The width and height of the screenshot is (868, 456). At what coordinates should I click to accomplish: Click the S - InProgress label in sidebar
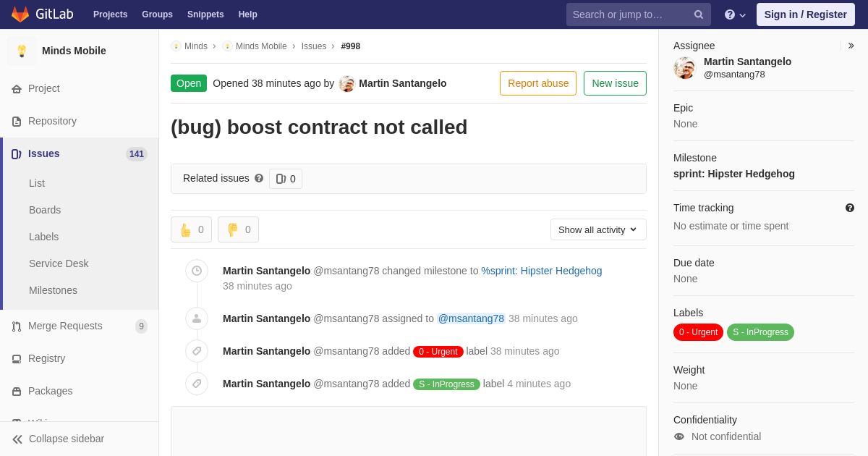[x=760, y=332]
